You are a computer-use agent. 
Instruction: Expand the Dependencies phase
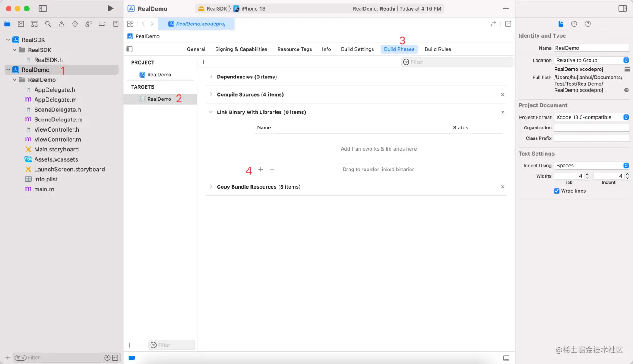click(211, 77)
